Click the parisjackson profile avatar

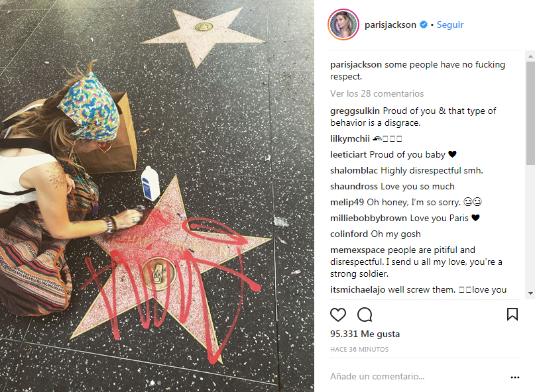pos(343,24)
